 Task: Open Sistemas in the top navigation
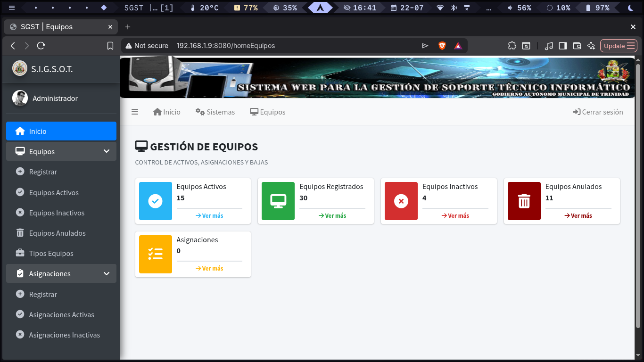pos(215,112)
